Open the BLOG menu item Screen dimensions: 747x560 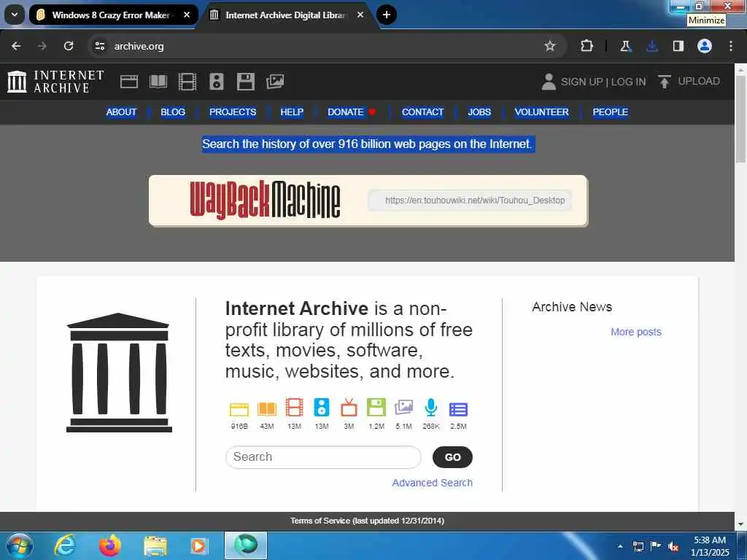[173, 112]
